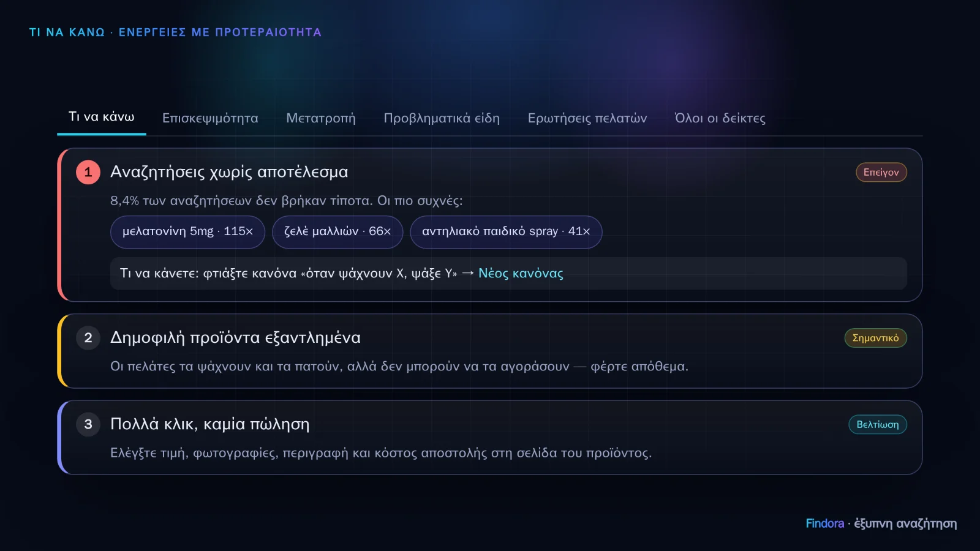Open the Προβληματικά είδη tab

(x=442, y=118)
